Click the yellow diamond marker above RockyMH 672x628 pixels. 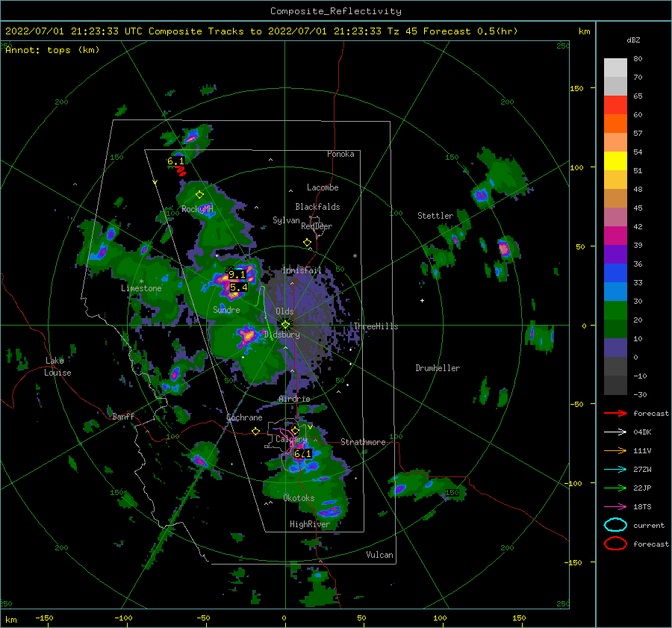tap(199, 195)
